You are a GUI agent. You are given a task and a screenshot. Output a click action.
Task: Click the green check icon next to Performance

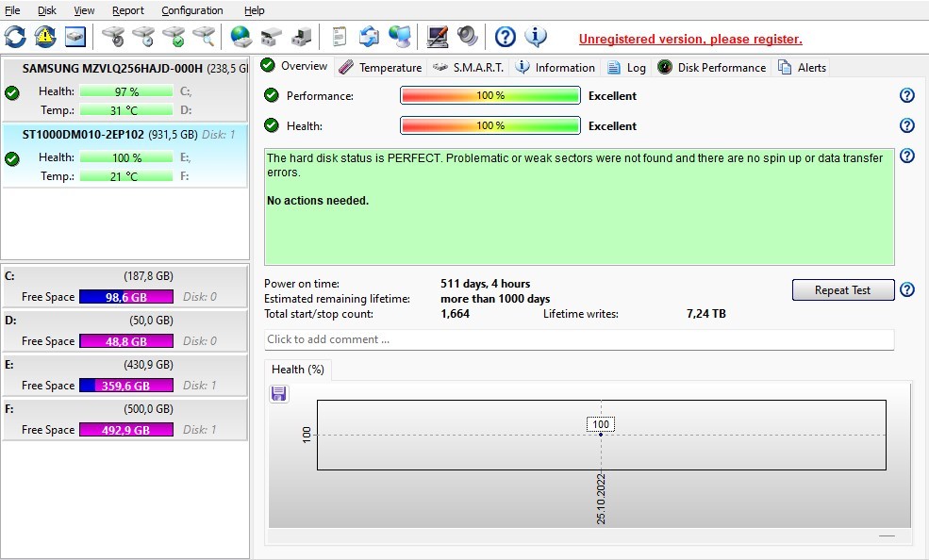272,95
